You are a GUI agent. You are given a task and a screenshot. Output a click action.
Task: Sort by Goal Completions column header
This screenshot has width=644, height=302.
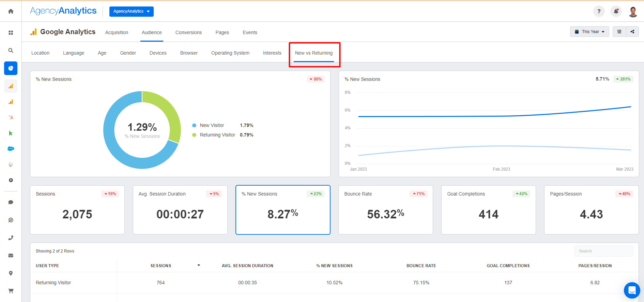pyautogui.click(x=508, y=266)
